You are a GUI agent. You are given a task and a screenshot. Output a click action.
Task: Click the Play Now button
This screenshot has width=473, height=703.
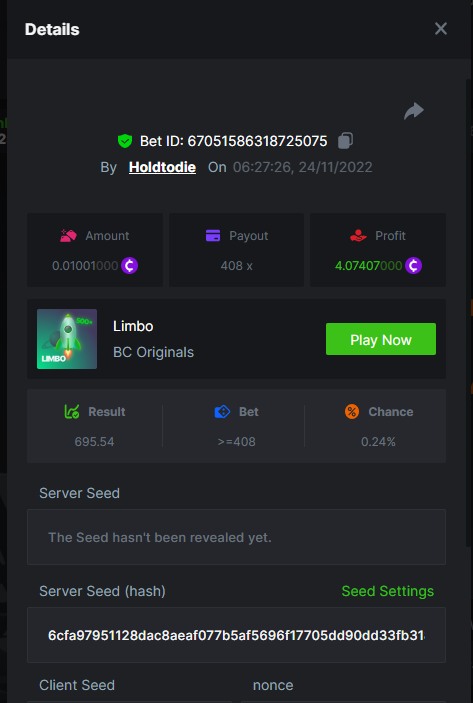tap(381, 339)
